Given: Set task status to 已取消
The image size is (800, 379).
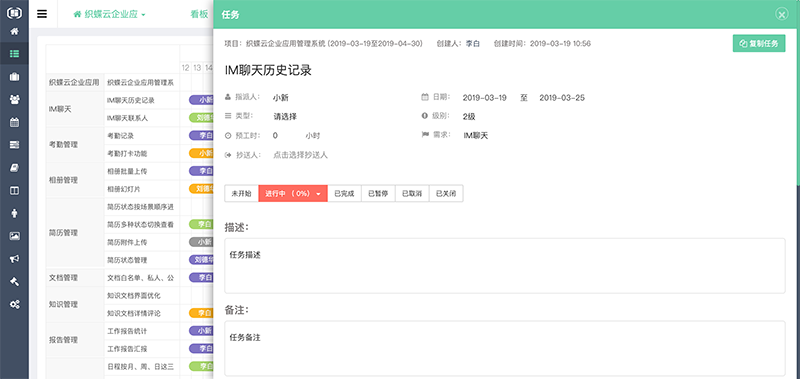Looking at the screenshot, I should click(412, 194).
